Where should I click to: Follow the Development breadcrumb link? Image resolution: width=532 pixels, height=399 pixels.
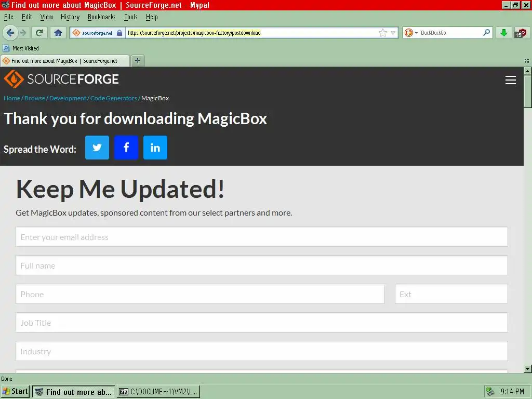(68, 98)
